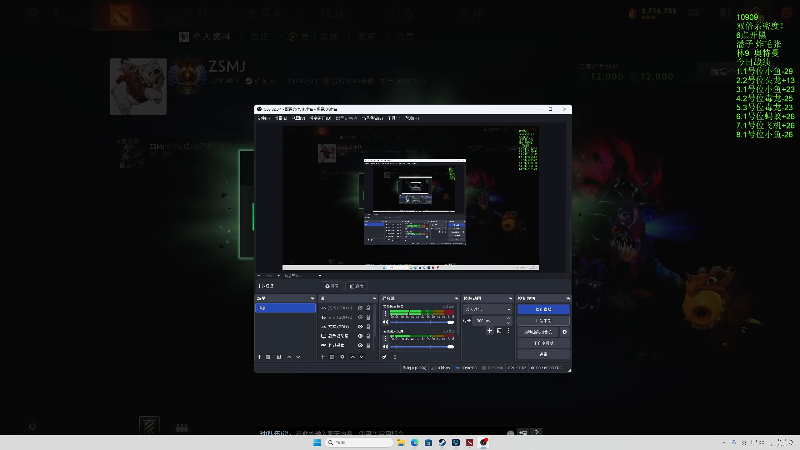
Task: Toggle visibility eye of fifth source row
Action: [360, 345]
